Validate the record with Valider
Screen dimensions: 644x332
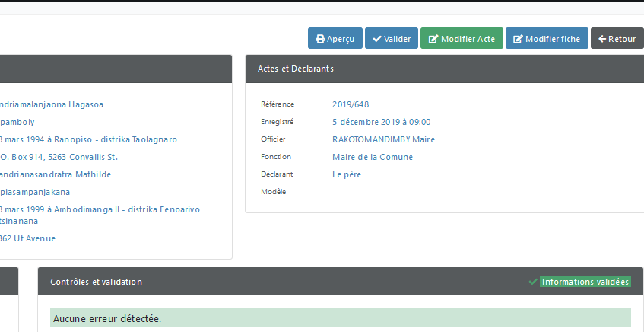click(392, 38)
